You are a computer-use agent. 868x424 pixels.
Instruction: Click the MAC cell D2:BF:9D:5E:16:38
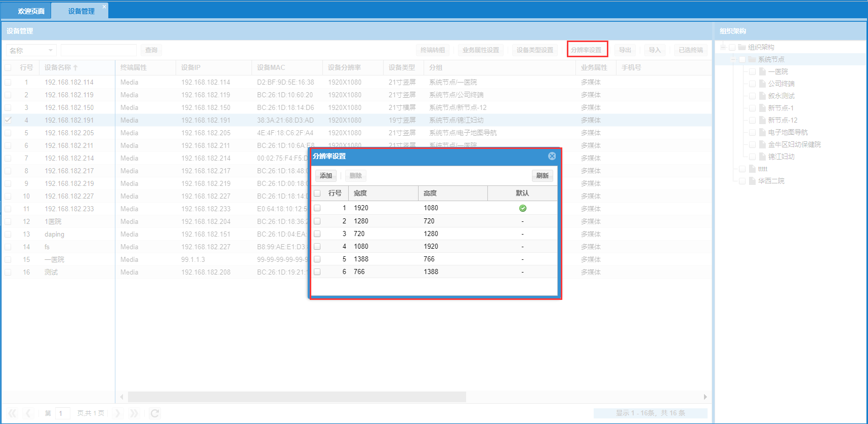tap(285, 82)
